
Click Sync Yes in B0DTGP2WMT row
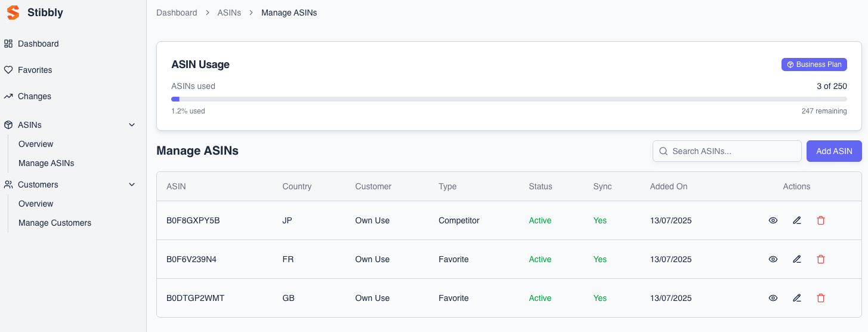pyautogui.click(x=600, y=298)
